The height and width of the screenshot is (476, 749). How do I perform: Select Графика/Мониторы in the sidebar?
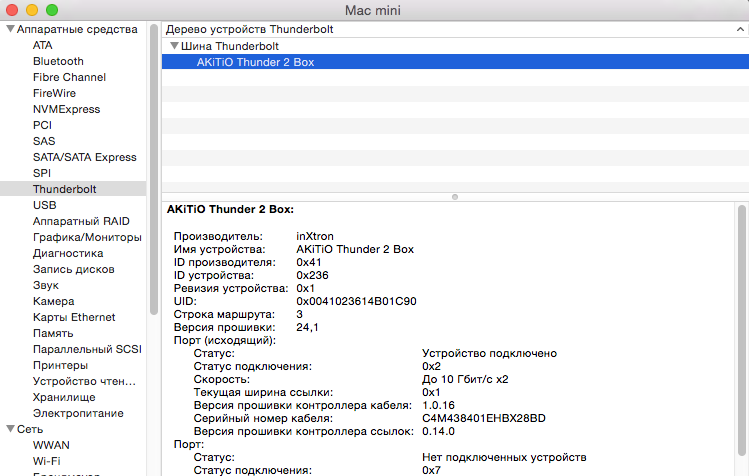click(x=87, y=237)
